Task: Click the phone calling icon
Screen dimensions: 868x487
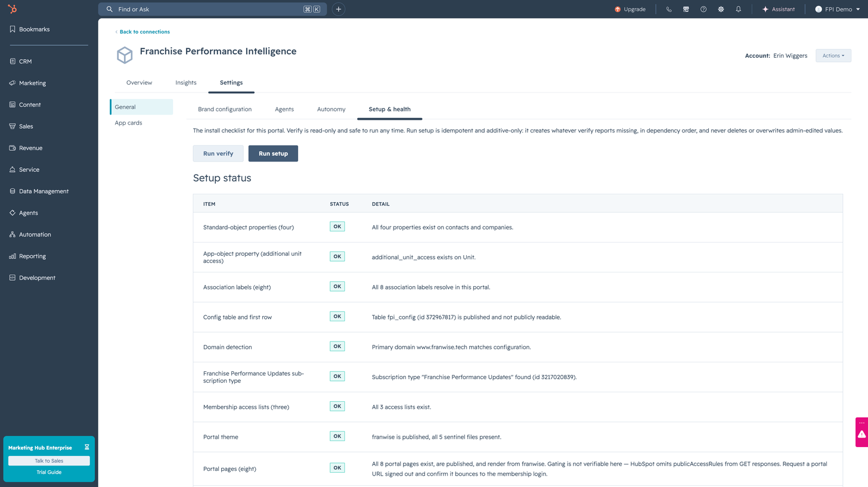Action: 669,9
